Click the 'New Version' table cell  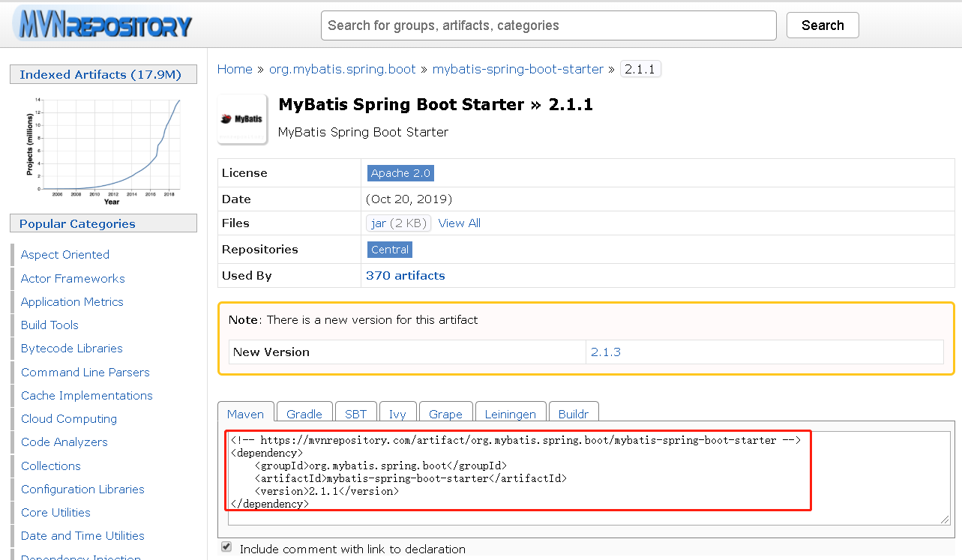point(407,352)
